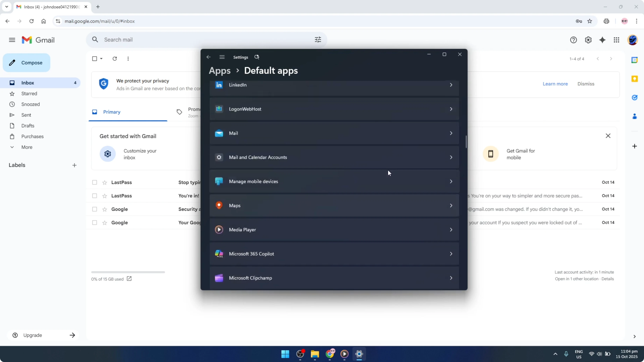The image size is (644, 362).
Task: Open Inbox folder in sidebar
Action: (40, 83)
